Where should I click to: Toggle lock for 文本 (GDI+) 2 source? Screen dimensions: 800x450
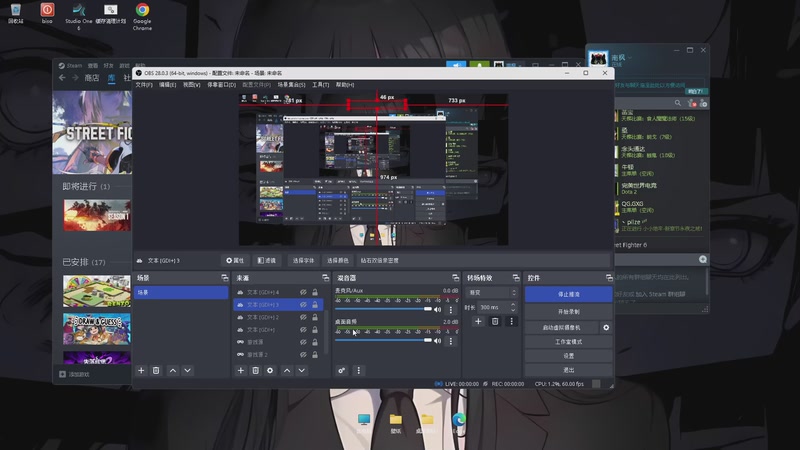(315, 317)
